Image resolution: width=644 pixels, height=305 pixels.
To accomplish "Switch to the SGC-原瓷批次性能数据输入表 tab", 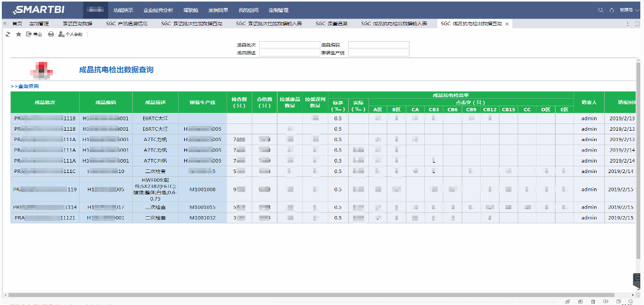I will (269, 24).
